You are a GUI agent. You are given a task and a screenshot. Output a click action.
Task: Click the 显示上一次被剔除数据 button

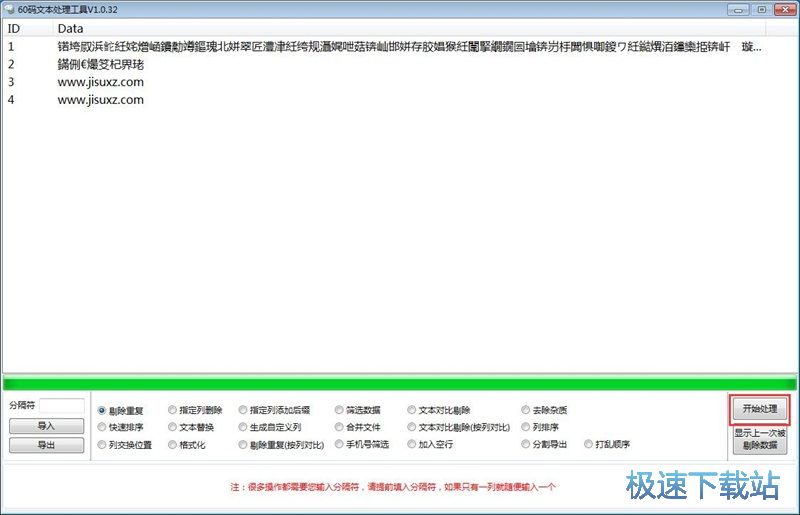760,439
